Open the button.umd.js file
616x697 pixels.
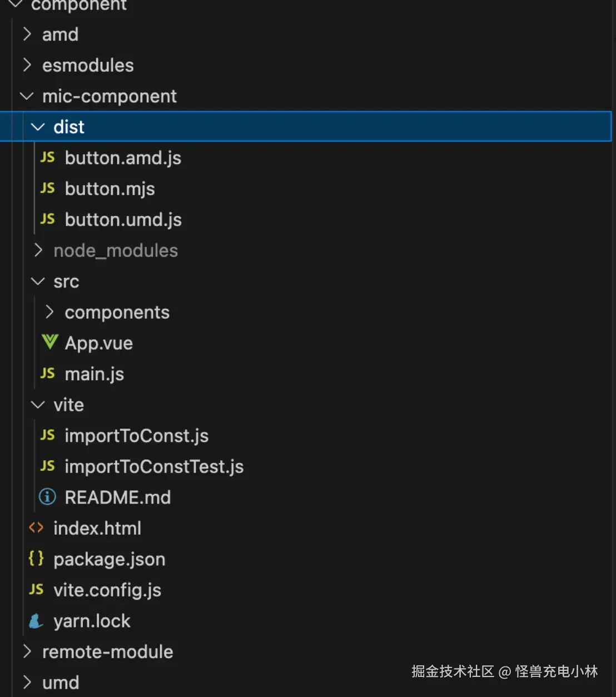coord(123,220)
